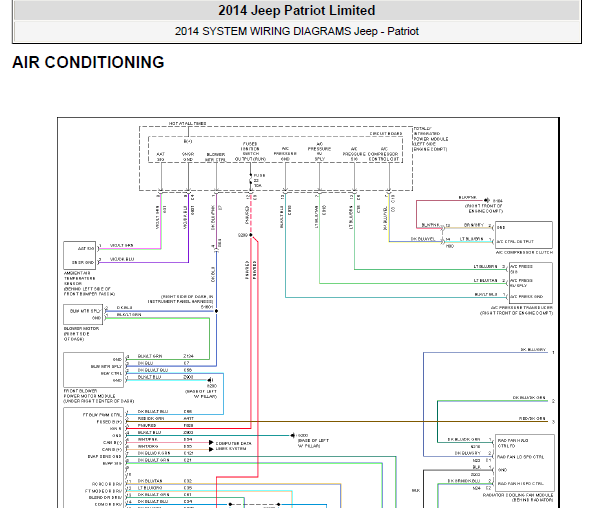Screen dimensions: 602x508
Task: Click the Blower Motor component box
Action: [83, 314]
